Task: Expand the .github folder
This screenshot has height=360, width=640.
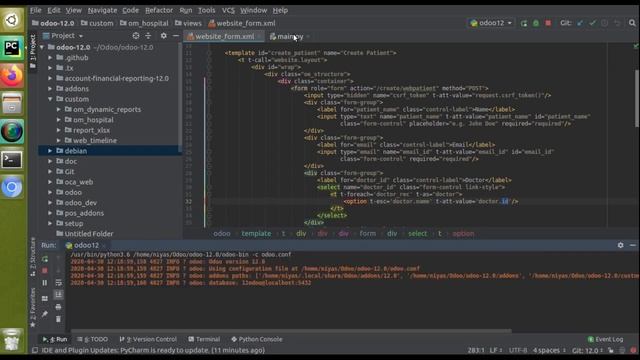Action: tap(50, 58)
